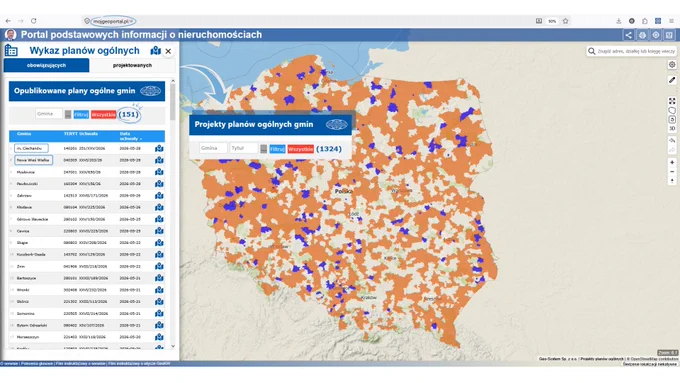Viewport: 680px width, 383px height.
Task: Click the share icon in the header
Action: click(628, 35)
